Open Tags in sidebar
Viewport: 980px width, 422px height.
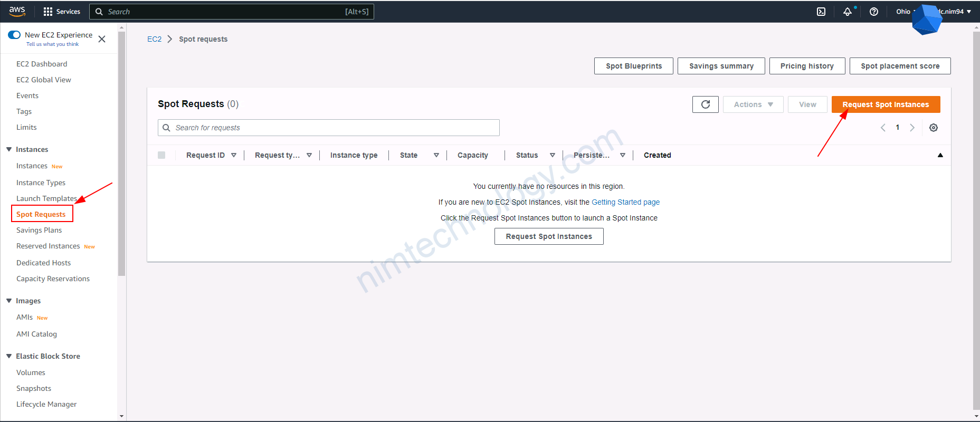point(24,111)
